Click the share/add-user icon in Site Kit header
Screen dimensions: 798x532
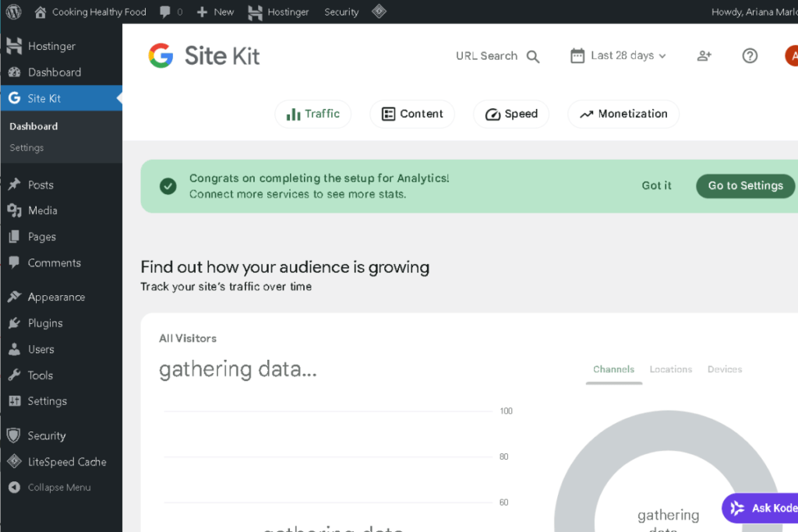[x=704, y=55]
